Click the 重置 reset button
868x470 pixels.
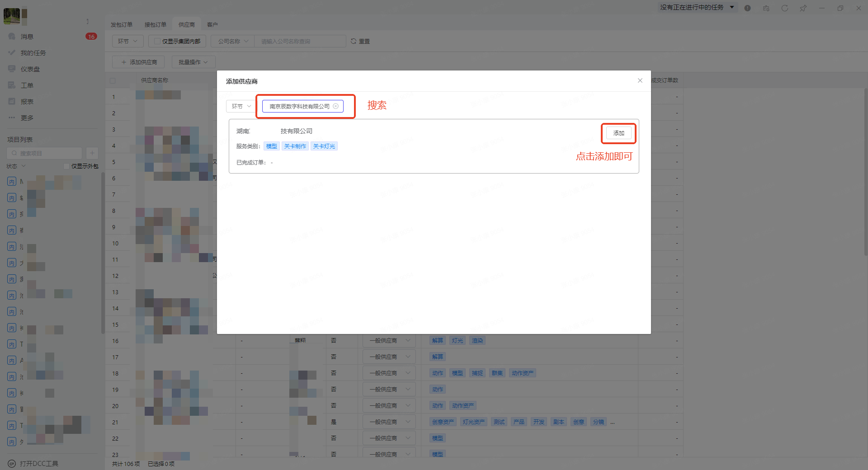pos(360,42)
